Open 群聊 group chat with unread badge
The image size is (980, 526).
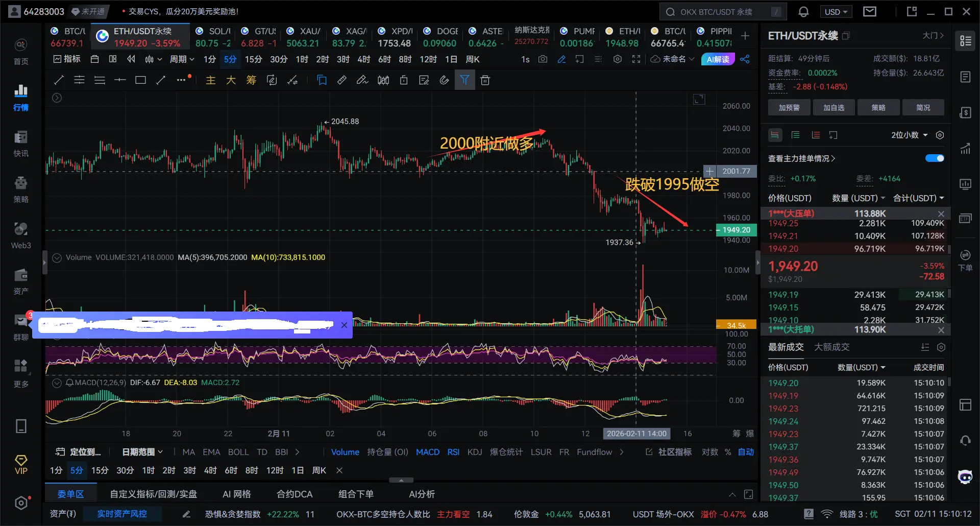(x=21, y=327)
